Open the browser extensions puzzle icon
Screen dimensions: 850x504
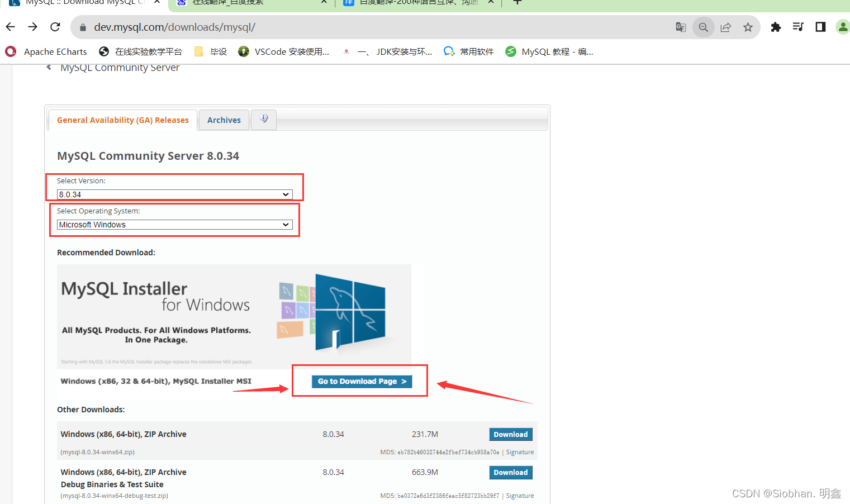tap(776, 27)
